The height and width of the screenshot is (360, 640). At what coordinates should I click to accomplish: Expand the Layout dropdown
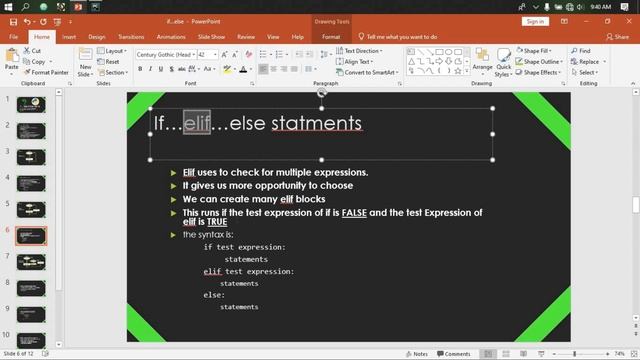(x=112, y=51)
